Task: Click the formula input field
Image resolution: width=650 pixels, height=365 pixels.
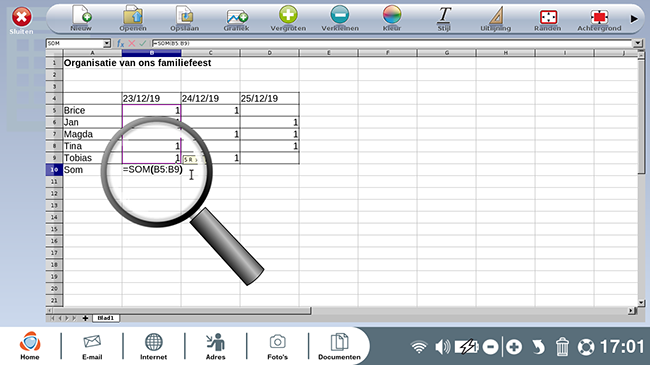Action: pyautogui.click(x=392, y=43)
